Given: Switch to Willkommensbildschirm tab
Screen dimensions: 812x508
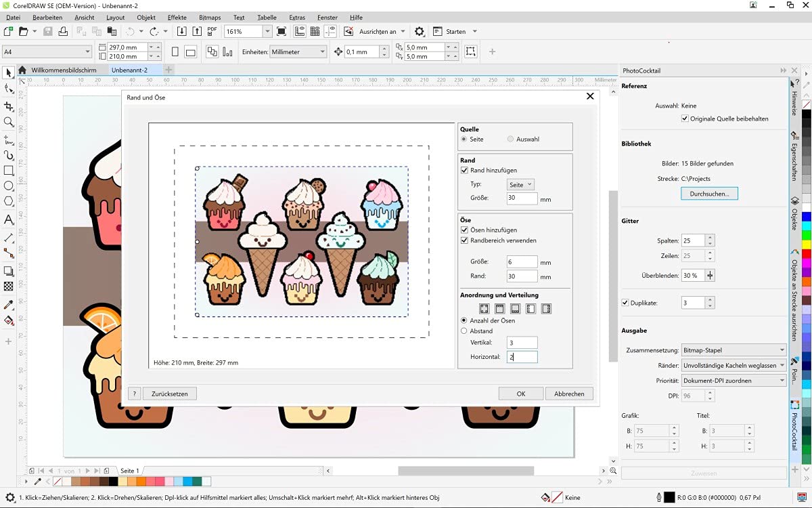Looking at the screenshot, I should click(64, 70).
